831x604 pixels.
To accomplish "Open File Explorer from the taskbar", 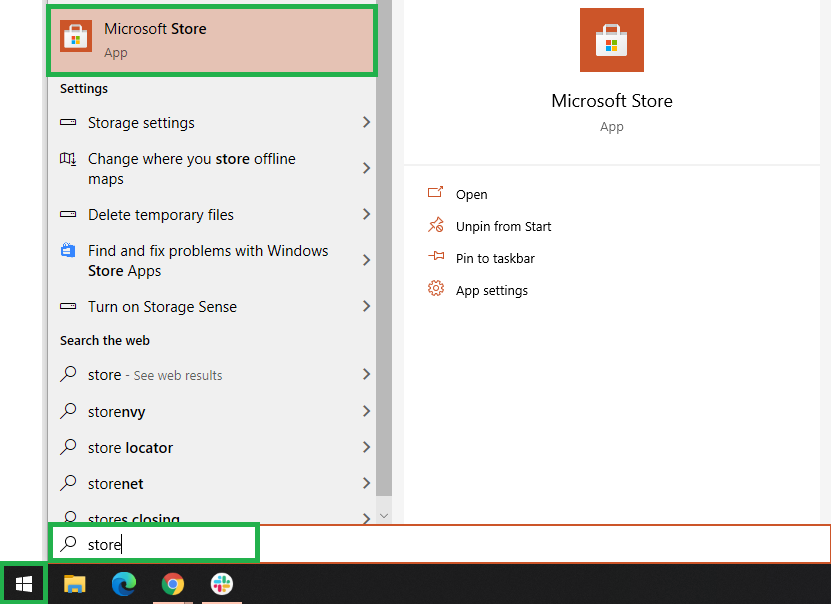I will click(75, 585).
